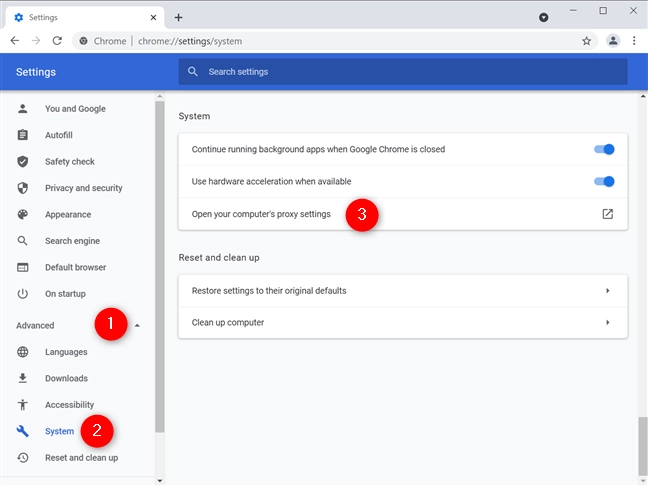Click the System wrench icon
The image size is (648, 486).
[23, 431]
